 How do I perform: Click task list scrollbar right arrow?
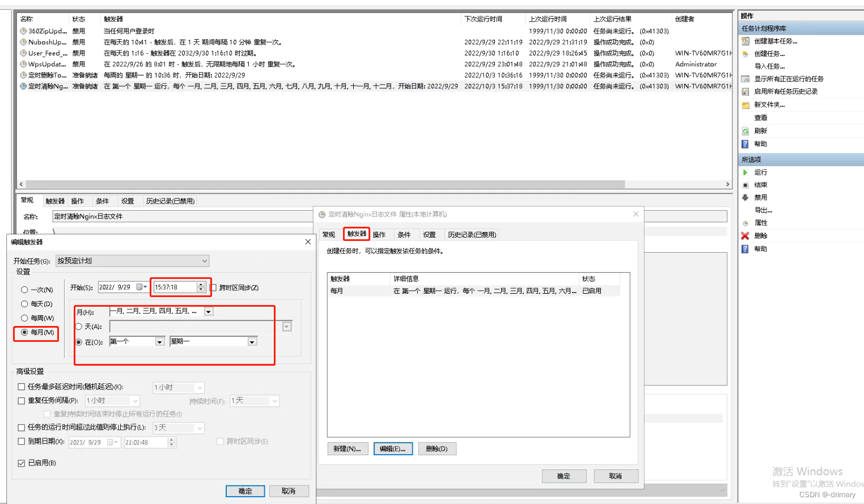point(728,184)
